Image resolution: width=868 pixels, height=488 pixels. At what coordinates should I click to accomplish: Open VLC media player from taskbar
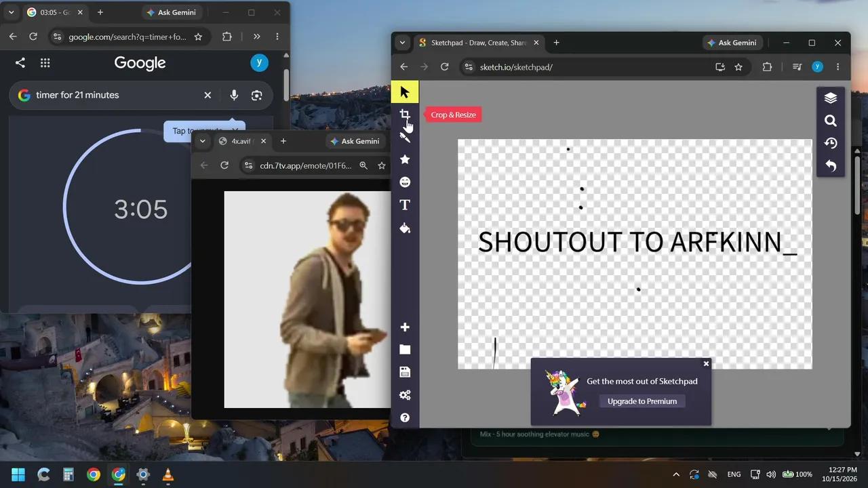coord(168,474)
